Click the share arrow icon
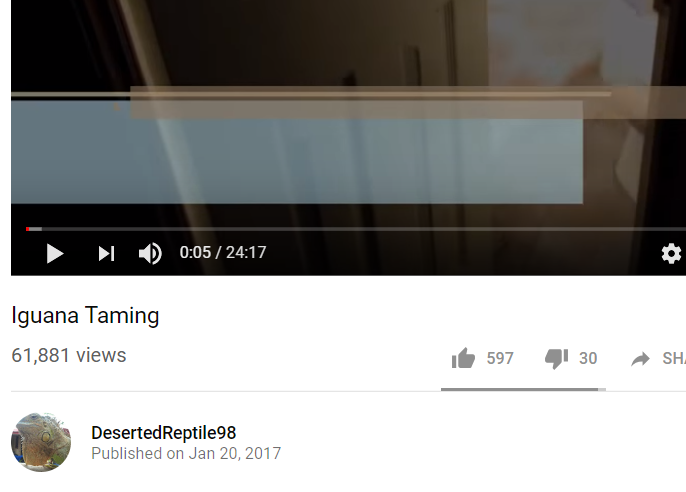Screen dimensions: 686x492 click(x=640, y=359)
